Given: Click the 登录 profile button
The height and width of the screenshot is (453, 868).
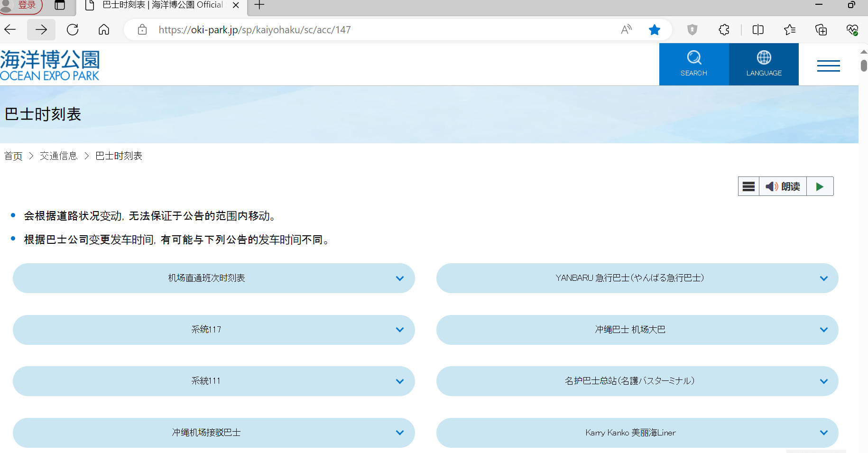Looking at the screenshot, I should [x=21, y=6].
